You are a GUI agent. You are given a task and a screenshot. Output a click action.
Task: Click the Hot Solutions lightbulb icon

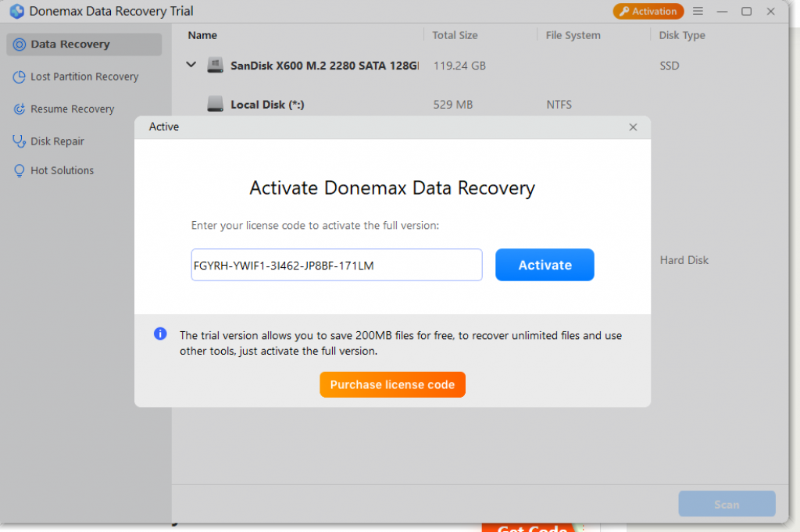tap(20, 170)
